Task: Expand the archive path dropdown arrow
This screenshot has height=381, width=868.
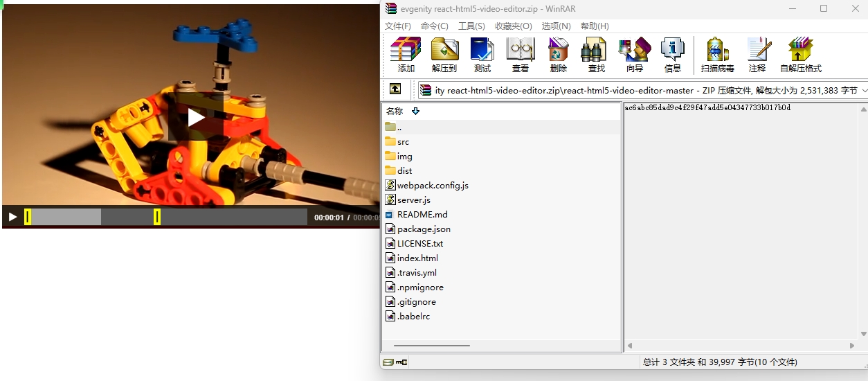Action: 865,90
